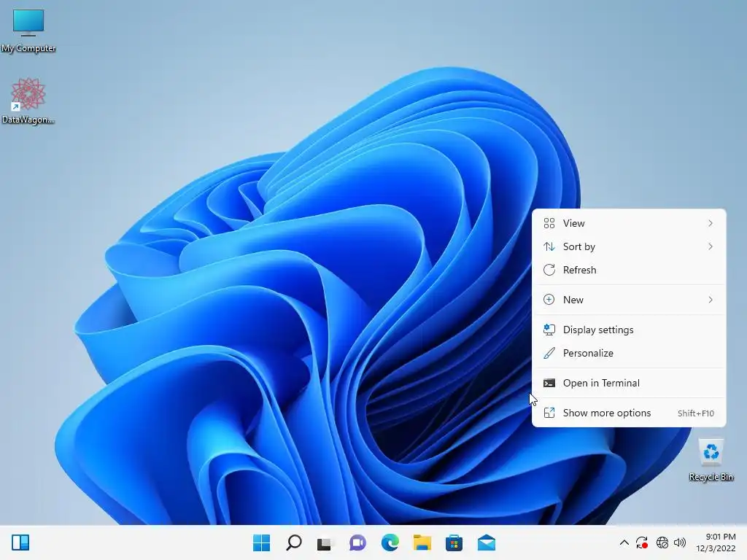This screenshot has height=560, width=747.
Task: Select Display settings in context menu
Action: coord(629,330)
